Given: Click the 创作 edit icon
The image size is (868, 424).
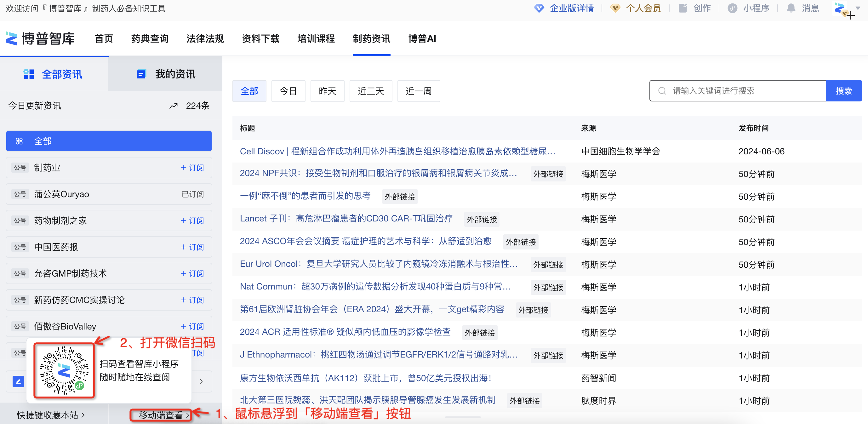Looking at the screenshot, I should 683,9.
